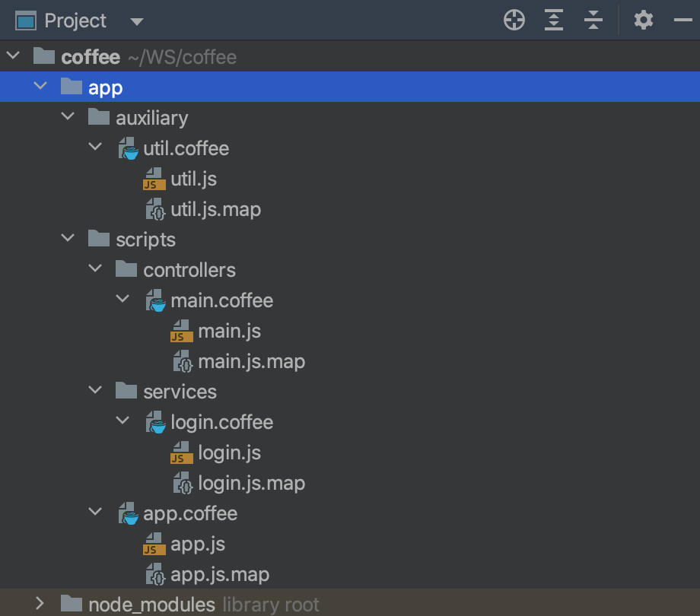Screen dimensions: 700x616
Task: Click the source map icon beside login.js.map
Action: point(181,482)
